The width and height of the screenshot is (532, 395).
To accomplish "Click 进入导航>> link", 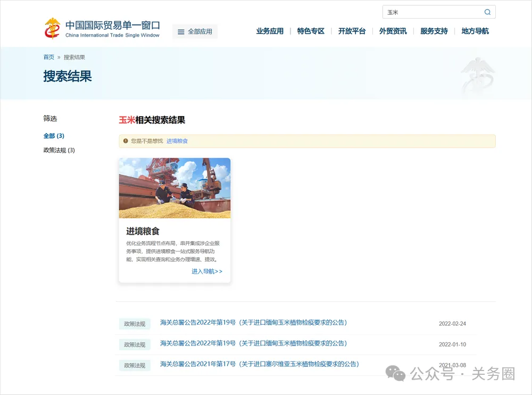I will tap(207, 271).
